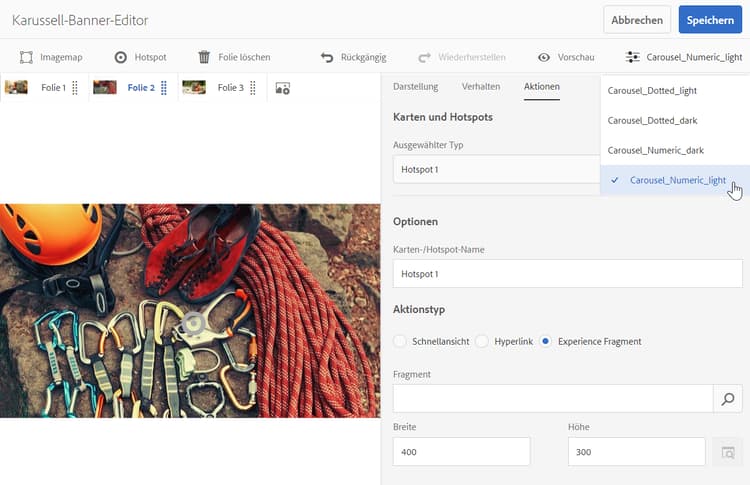Select checked Carousel_Numeric_light entry
750x485 pixels.
[675, 180]
